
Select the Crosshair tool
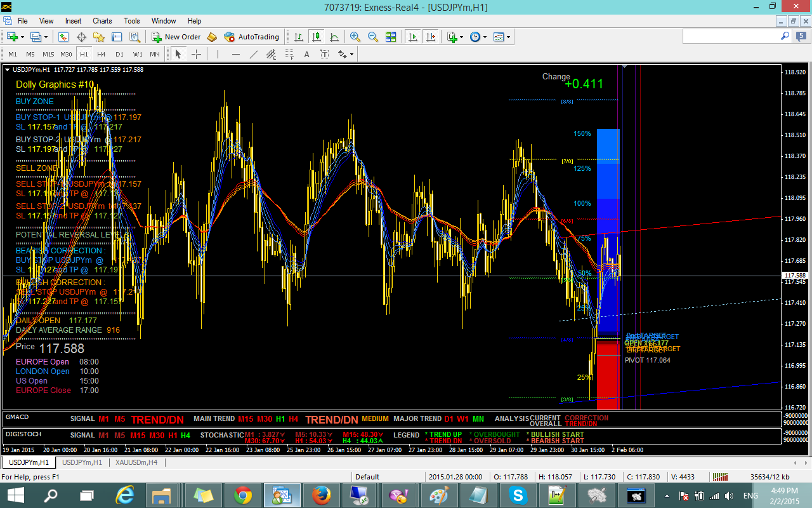click(197, 54)
